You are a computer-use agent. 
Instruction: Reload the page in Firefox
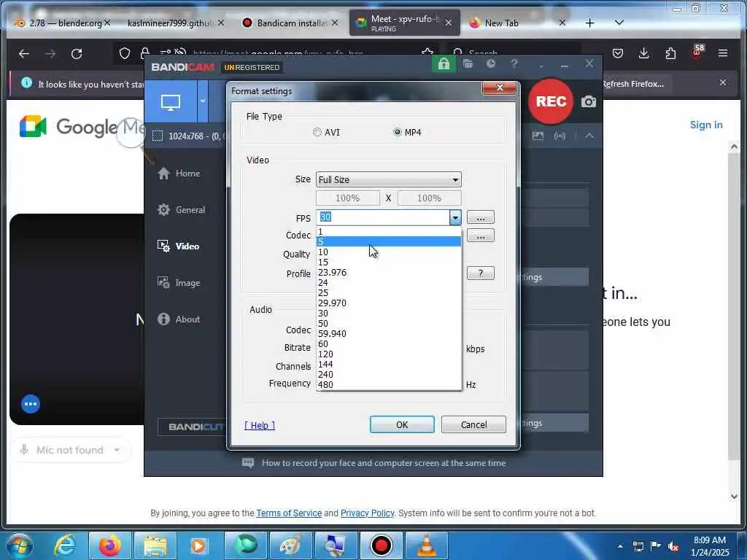77,54
